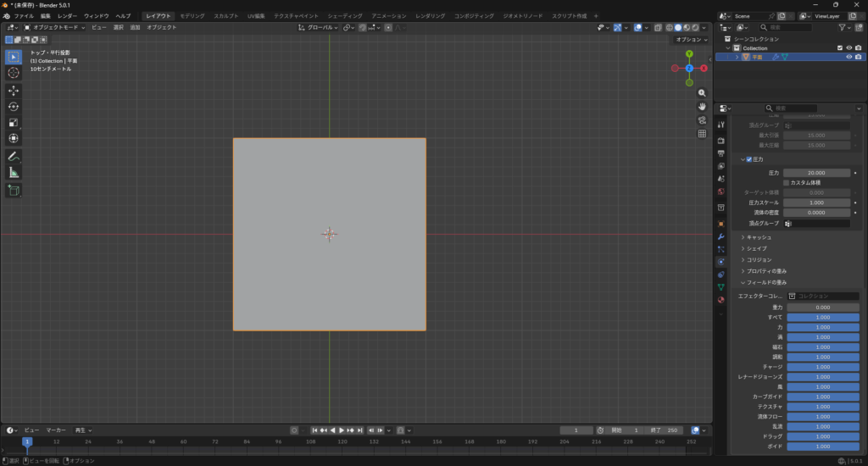The image size is (868, 466).
Task: Pick the Add Cube tool
Action: tap(14, 191)
